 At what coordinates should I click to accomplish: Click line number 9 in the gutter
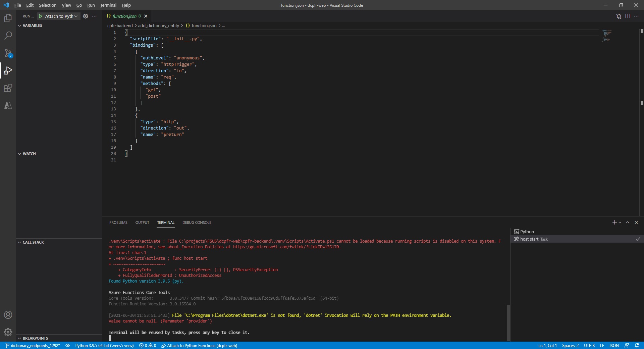tap(115, 84)
